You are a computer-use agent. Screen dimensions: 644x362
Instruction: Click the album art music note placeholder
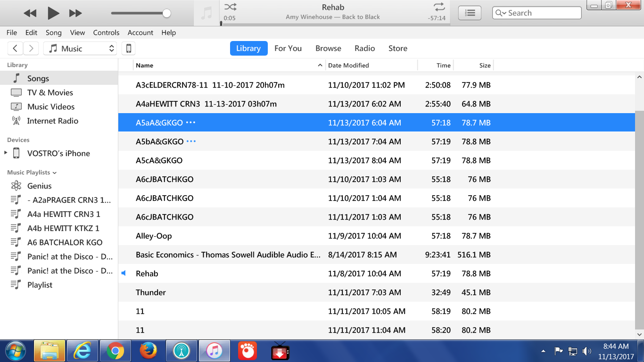(206, 13)
